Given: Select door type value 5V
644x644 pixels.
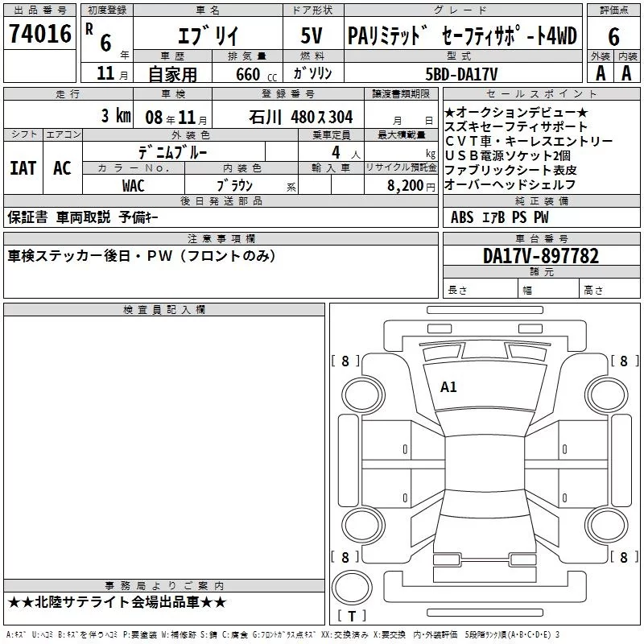Looking at the screenshot, I should pyautogui.click(x=312, y=35).
